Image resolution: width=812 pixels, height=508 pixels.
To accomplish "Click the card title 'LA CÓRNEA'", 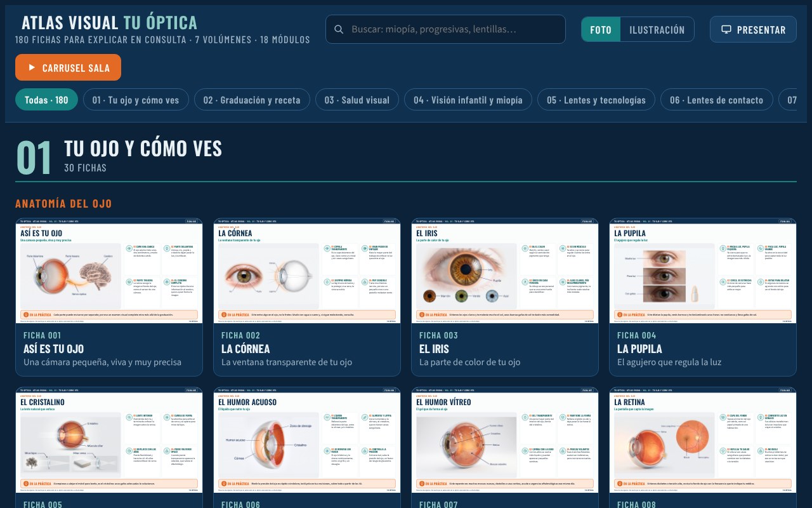I will point(246,349).
